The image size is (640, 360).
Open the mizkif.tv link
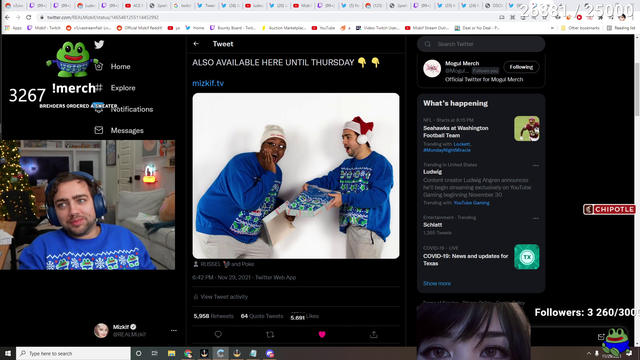(x=208, y=83)
